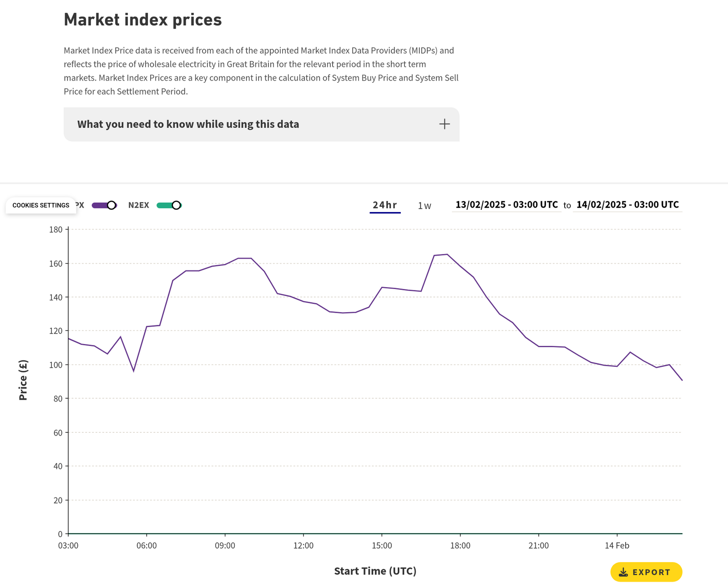
Task: Toggle the N2EX green series switch
Action: click(169, 205)
